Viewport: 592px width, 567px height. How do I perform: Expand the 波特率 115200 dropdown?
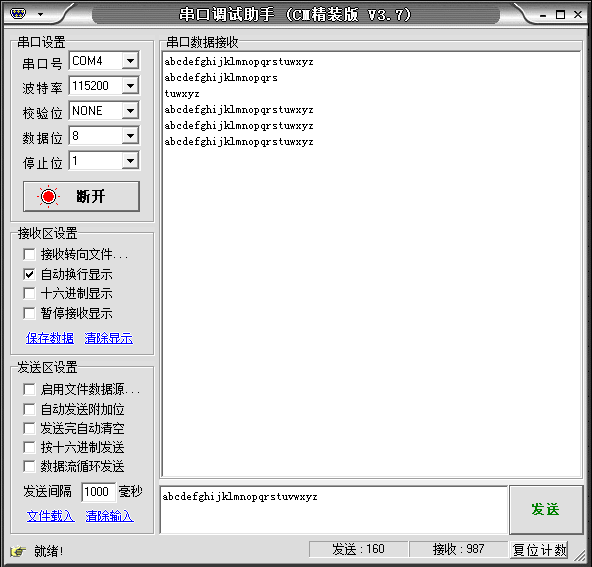[x=130, y=86]
